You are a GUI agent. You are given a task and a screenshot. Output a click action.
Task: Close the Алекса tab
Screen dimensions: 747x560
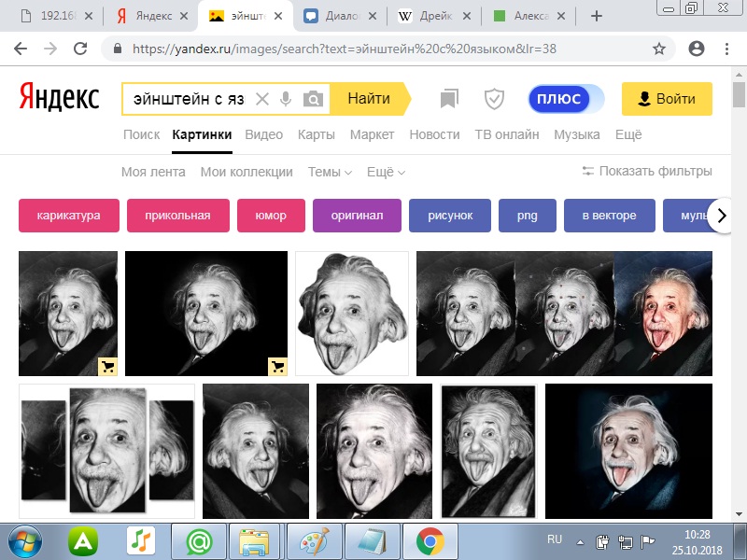click(x=561, y=16)
